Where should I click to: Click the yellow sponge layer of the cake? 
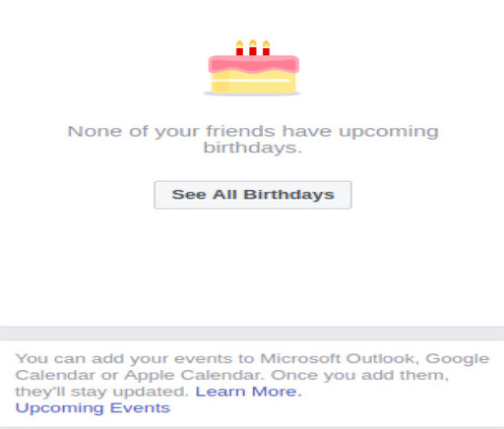pyautogui.click(x=253, y=82)
